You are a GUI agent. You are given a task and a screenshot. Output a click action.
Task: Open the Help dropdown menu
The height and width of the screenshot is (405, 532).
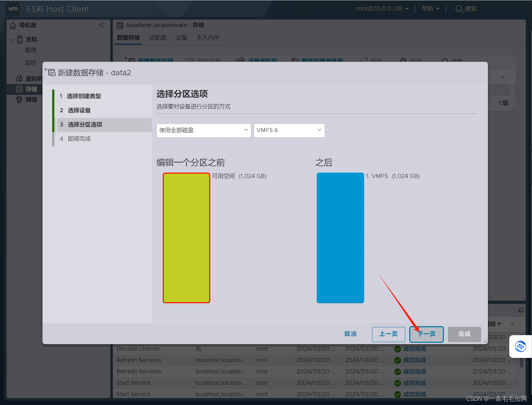[431, 9]
